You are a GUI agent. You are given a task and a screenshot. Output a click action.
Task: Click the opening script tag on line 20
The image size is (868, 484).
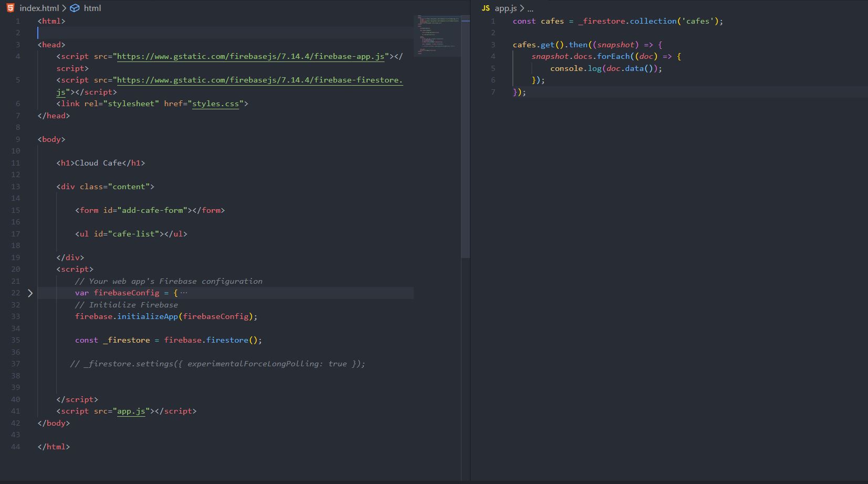click(75, 269)
